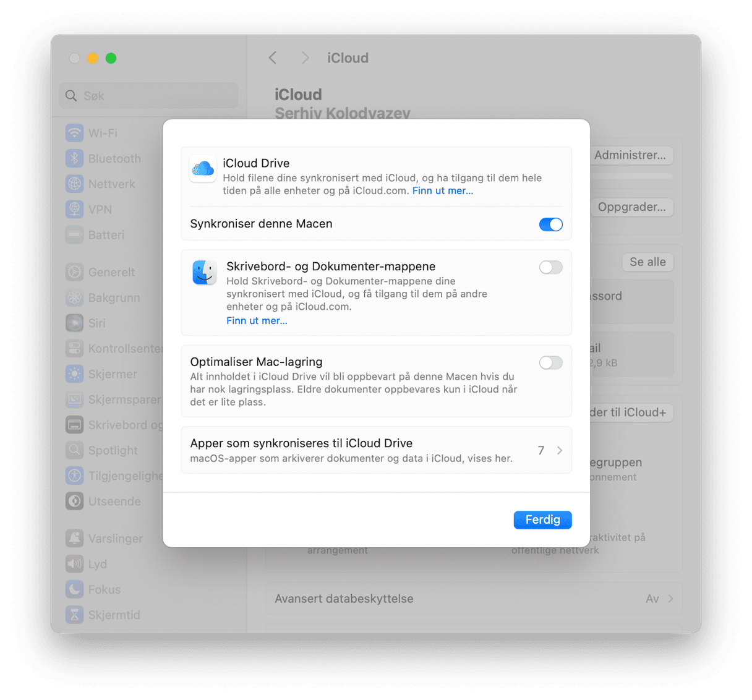
Task: Select the Wi-Fi icon in sidebar
Action: point(74,133)
